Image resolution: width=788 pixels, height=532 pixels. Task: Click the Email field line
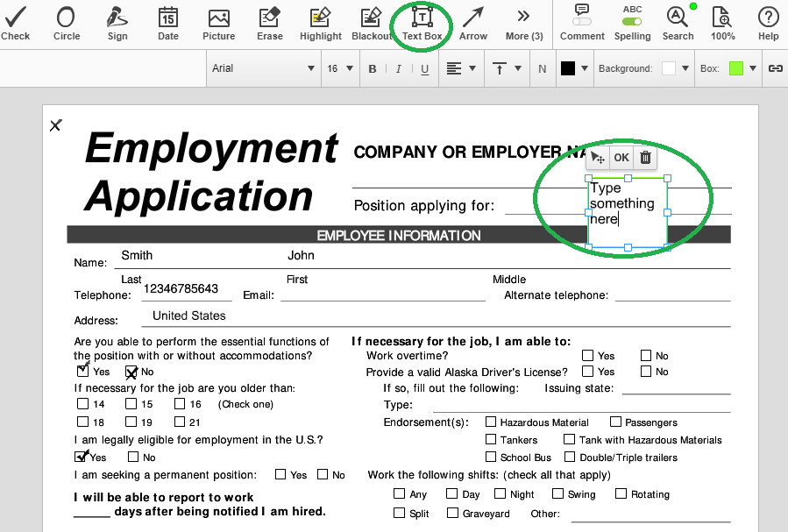coord(383,294)
